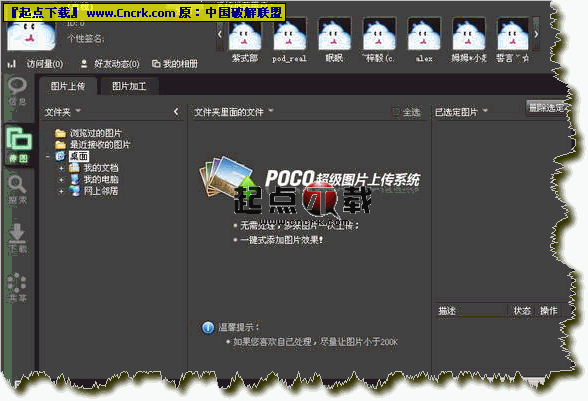Viewport: 588px width, 401px height.
Task: Select friend avatar labeled 紫式部
Action: coord(245,35)
